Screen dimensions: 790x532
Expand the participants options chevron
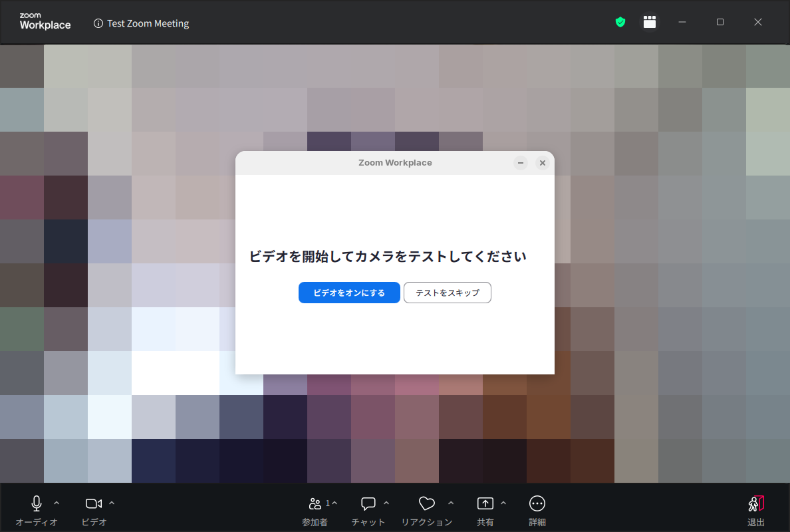pos(334,503)
